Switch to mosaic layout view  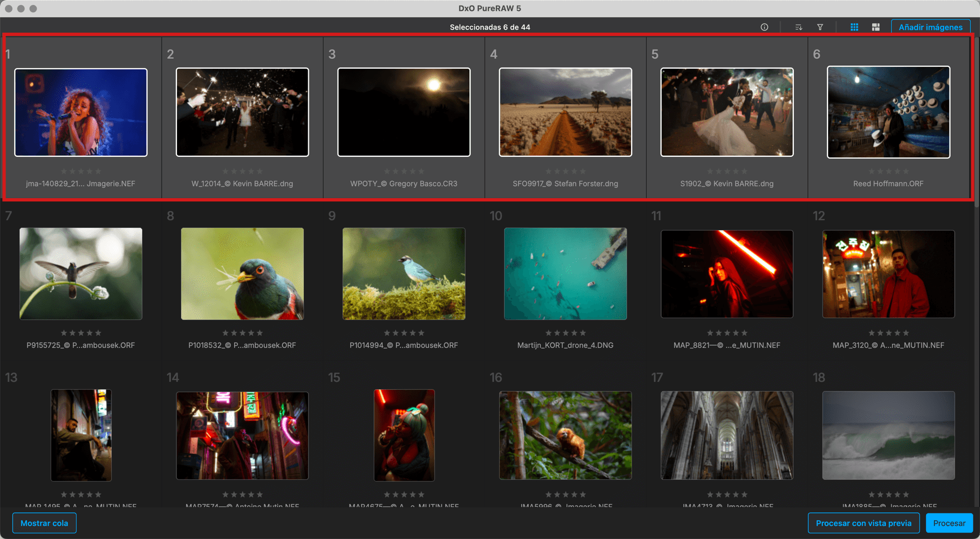coord(875,27)
